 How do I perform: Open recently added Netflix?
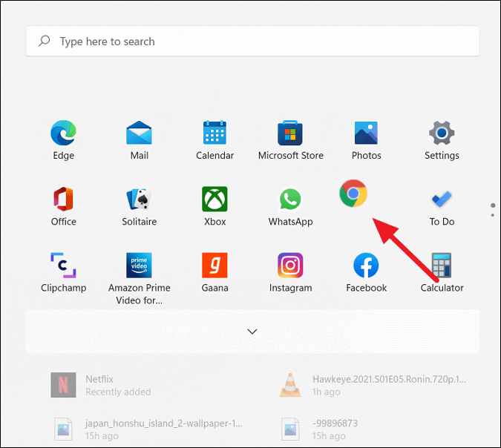coord(101,385)
